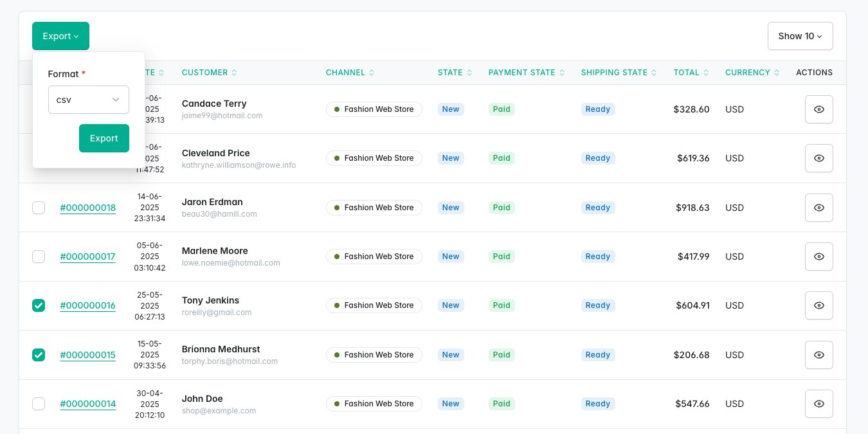View order details for Candace Terry
Screen dimensions: 868x434
(x=818, y=109)
